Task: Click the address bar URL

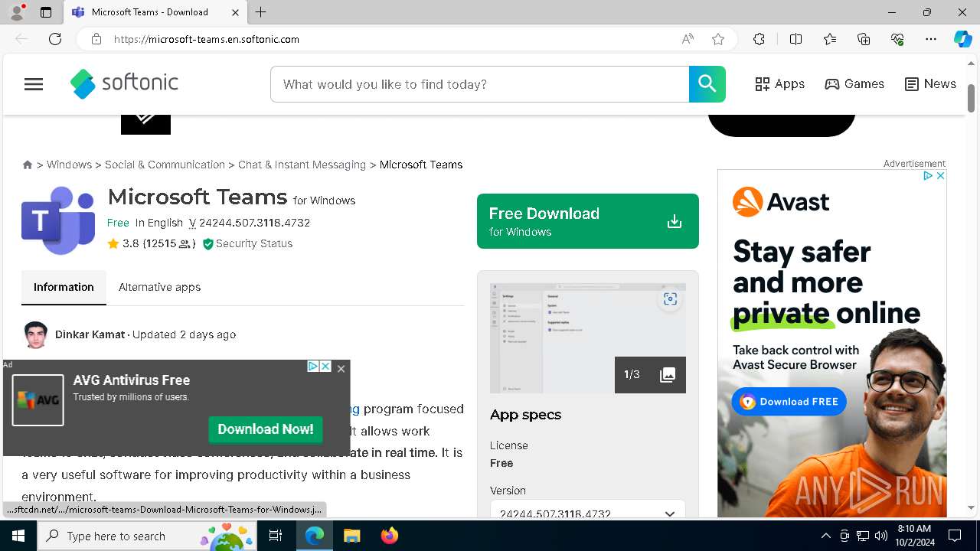Action: (x=206, y=39)
